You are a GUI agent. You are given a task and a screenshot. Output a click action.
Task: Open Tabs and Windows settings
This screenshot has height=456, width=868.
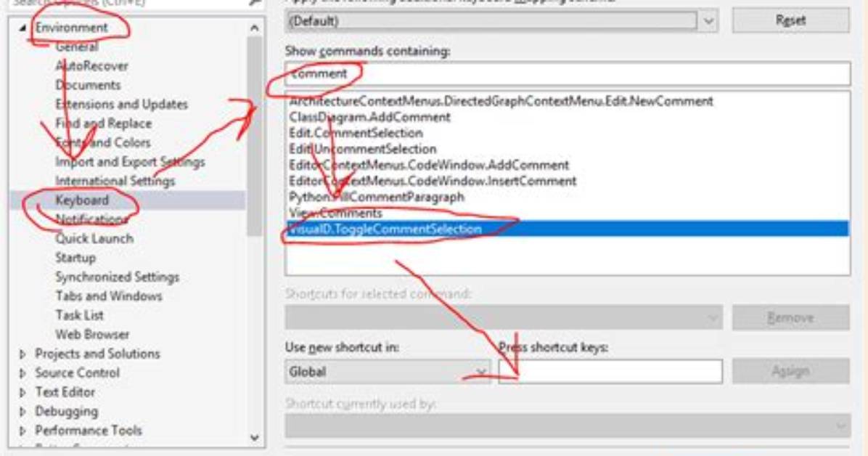(x=109, y=296)
